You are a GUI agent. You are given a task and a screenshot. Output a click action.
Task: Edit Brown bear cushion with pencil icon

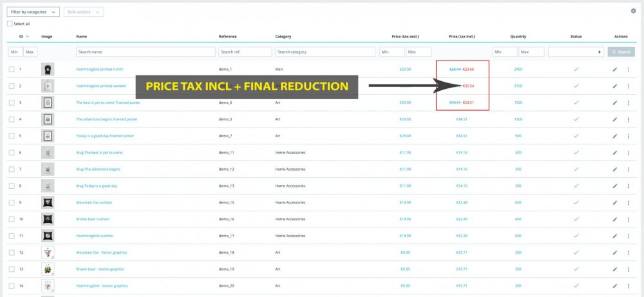[615, 219]
